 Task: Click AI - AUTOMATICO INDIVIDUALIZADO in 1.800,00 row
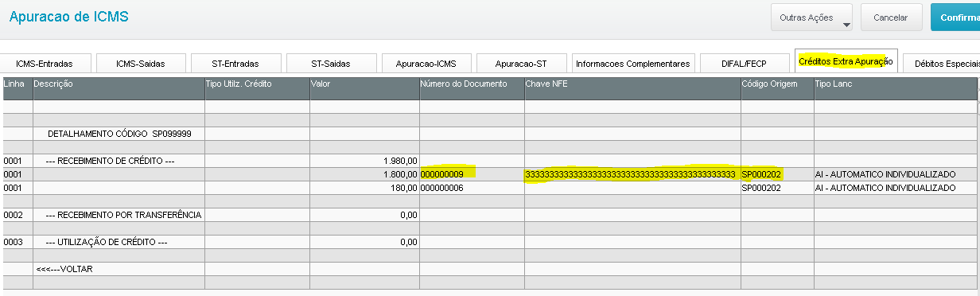(x=885, y=174)
